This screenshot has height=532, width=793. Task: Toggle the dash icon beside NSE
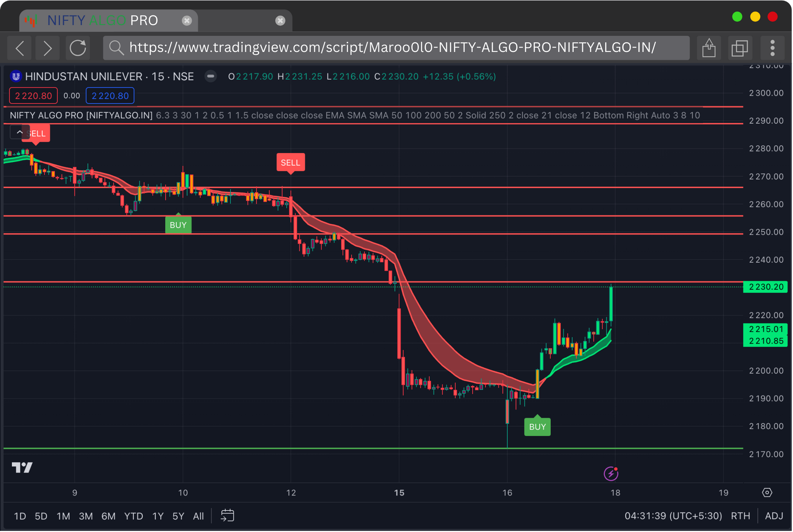click(x=211, y=76)
